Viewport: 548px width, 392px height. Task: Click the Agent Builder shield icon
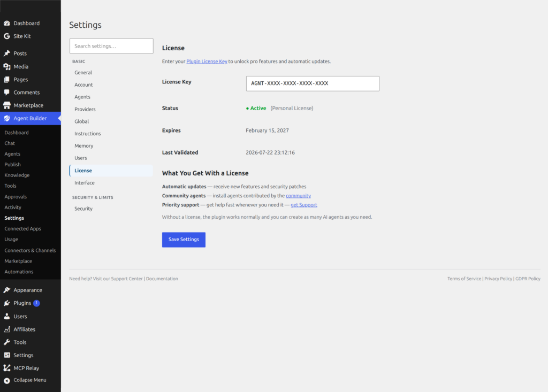(6, 118)
